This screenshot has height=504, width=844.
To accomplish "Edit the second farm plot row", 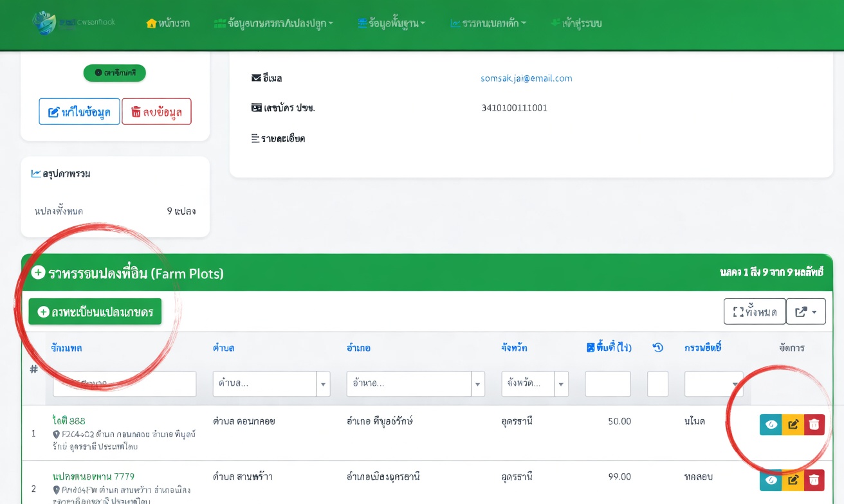I will point(793,480).
